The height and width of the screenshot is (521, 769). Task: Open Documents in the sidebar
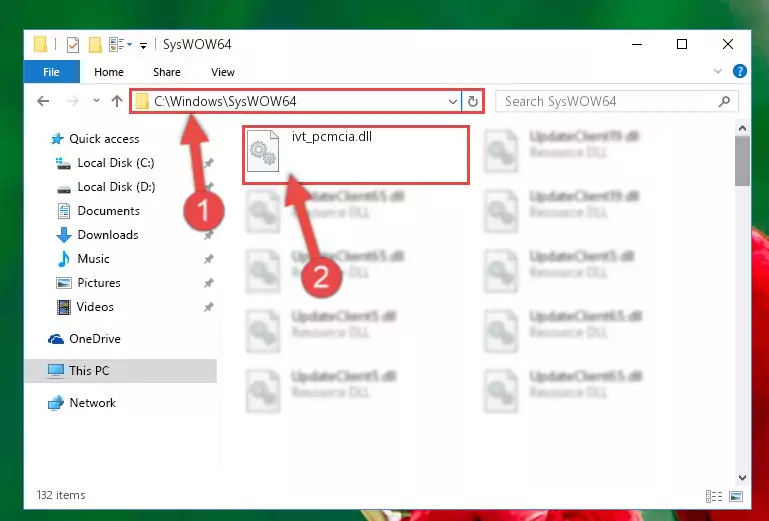[x=108, y=211]
